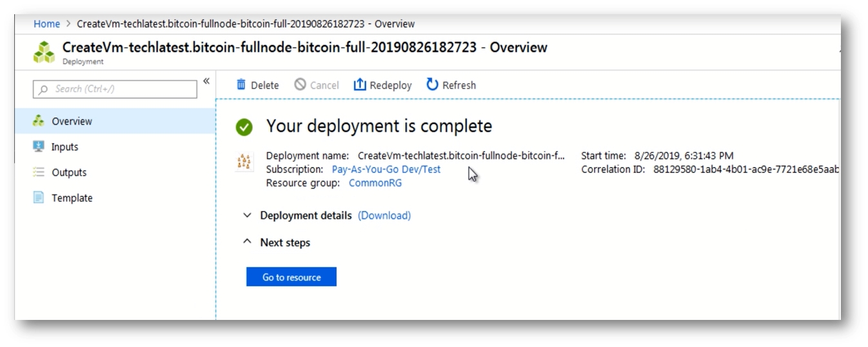
Task: Click the Template document icon
Action: pyautogui.click(x=39, y=197)
